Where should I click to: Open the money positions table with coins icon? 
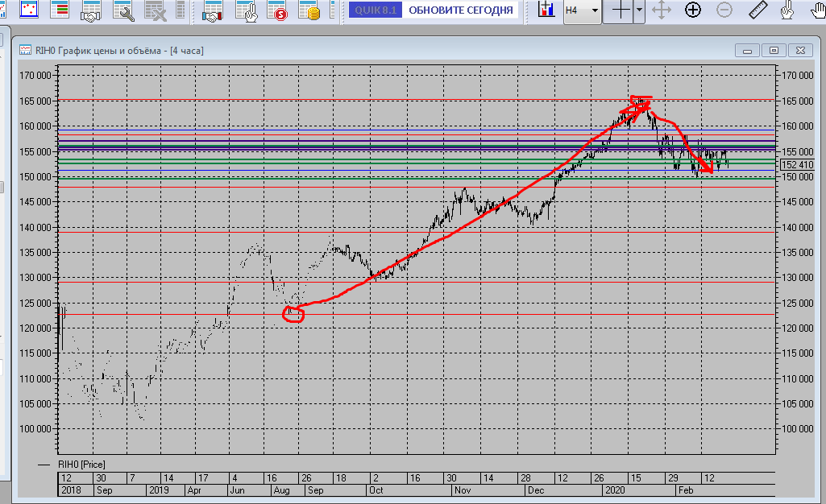309,10
